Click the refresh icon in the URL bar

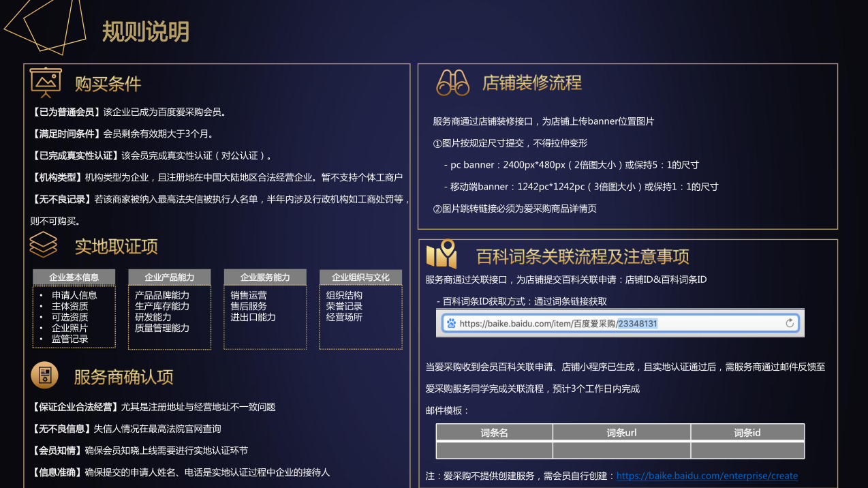click(x=790, y=323)
